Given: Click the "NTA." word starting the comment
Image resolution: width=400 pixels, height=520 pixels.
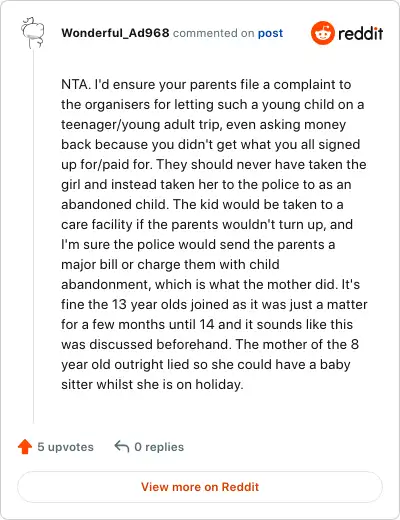Looking at the screenshot, I should pyautogui.click(x=76, y=84).
